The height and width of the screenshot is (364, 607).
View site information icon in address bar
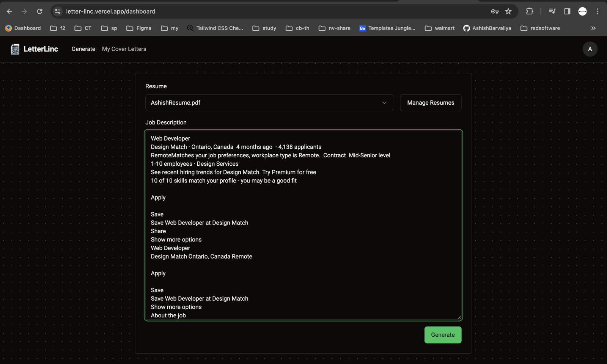coord(58,11)
